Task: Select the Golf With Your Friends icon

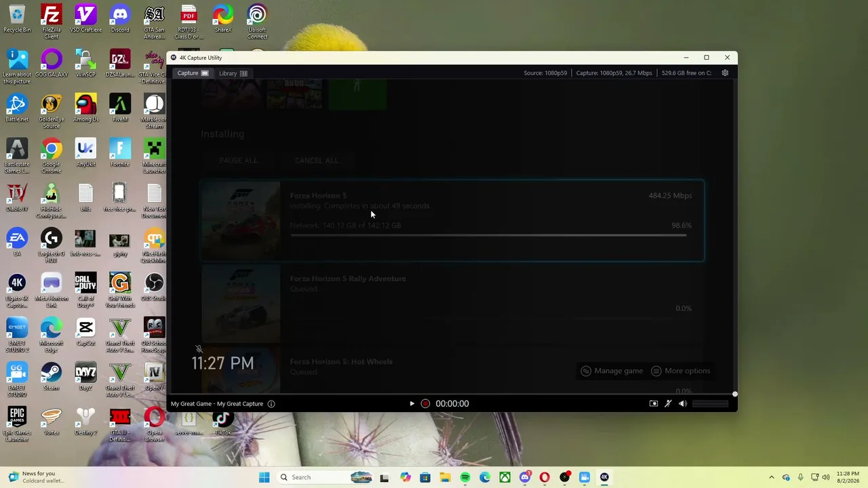Action: [x=120, y=290]
